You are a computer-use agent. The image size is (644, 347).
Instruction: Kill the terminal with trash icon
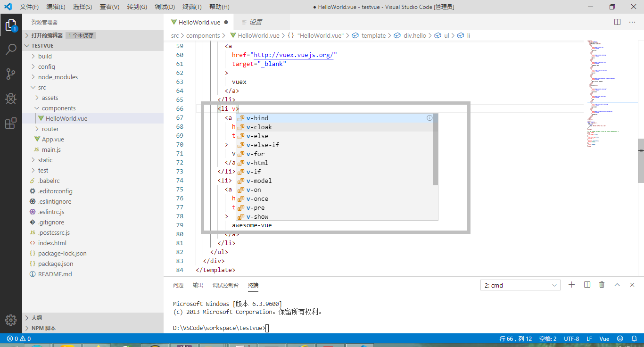[x=602, y=285]
